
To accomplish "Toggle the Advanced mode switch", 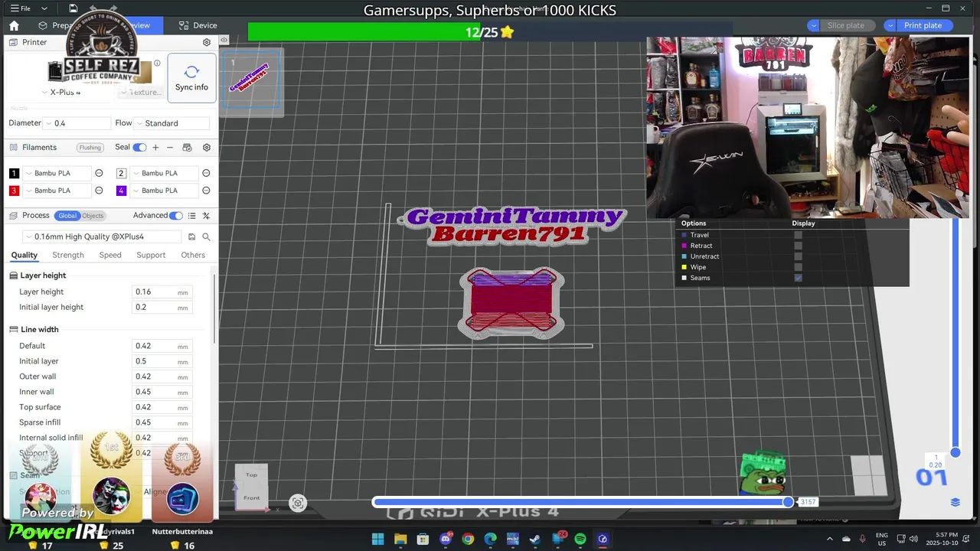I will point(176,216).
